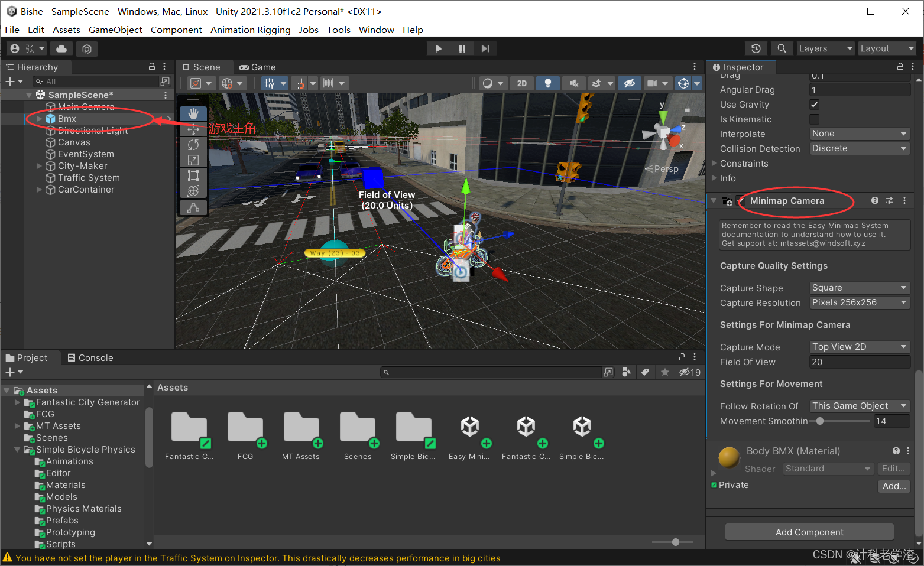924x566 pixels.
Task: Collapse the Simple Bicycle Physics folder
Action: click(17, 449)
